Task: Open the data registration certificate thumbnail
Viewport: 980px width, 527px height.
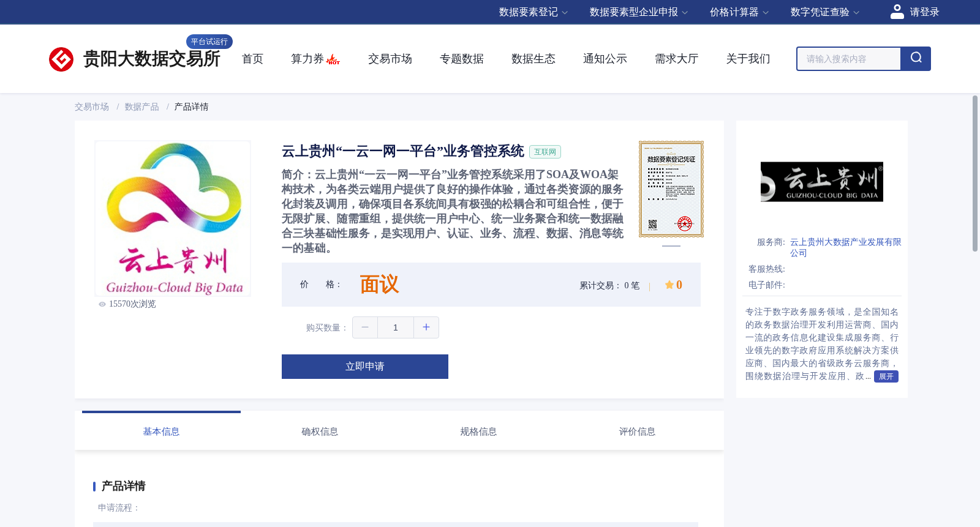Action: [671, 189]
